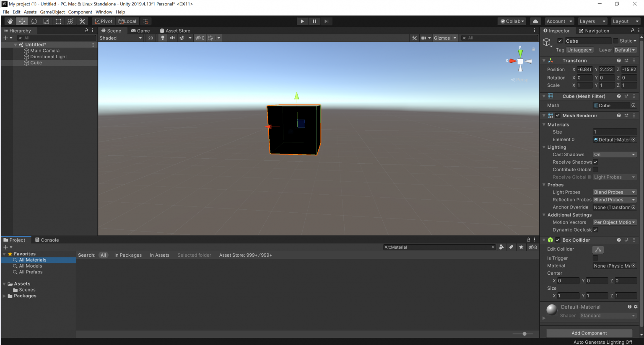Open the Shaded draw mode dropdown
The image size is (644, 345).
click(120, 38)
